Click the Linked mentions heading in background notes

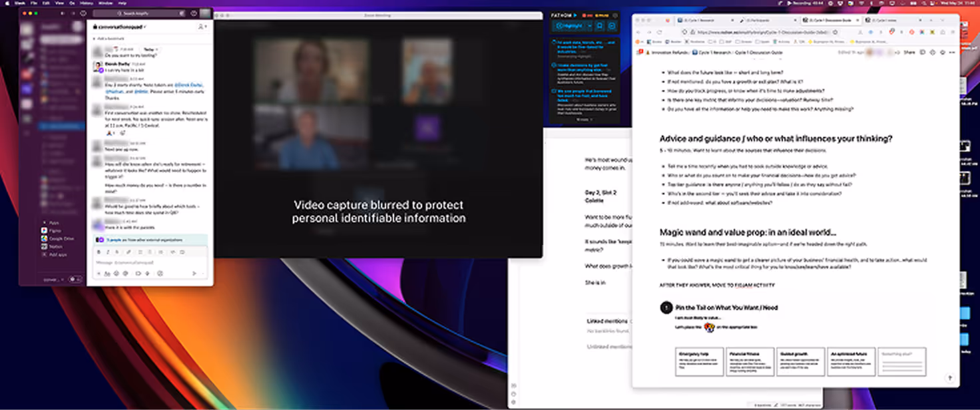[607, 321]
